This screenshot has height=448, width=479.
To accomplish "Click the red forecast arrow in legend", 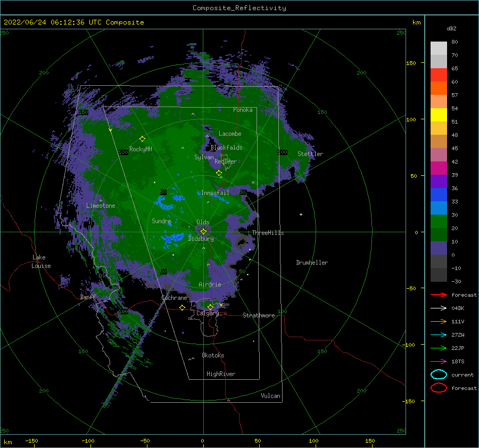I will [439, 295].
